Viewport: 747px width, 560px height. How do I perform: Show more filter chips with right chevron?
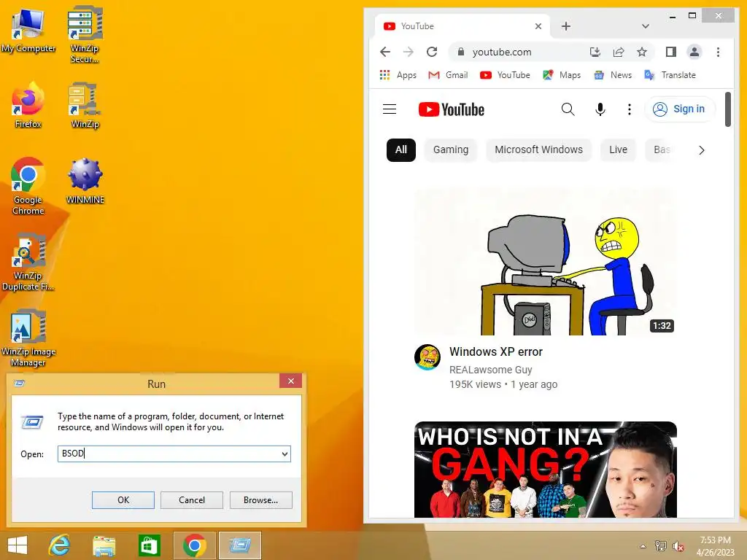(x=701, y=150)
